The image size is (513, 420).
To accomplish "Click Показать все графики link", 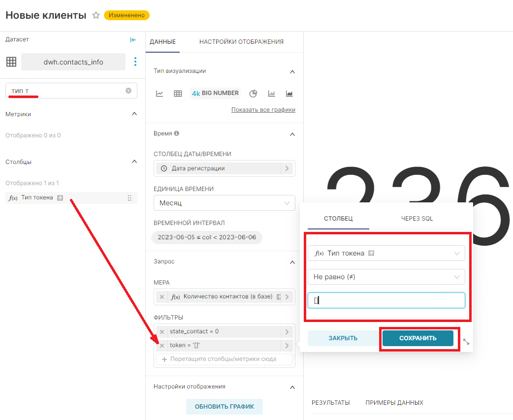I will click(x=263, y=110).
